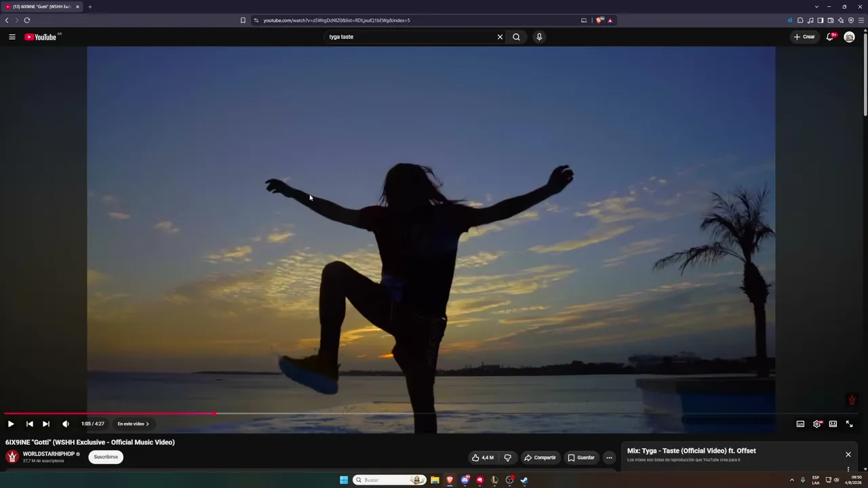
Task: Close the 6IX9INE "Gotti" browser tab
Action: coord(77,7)
